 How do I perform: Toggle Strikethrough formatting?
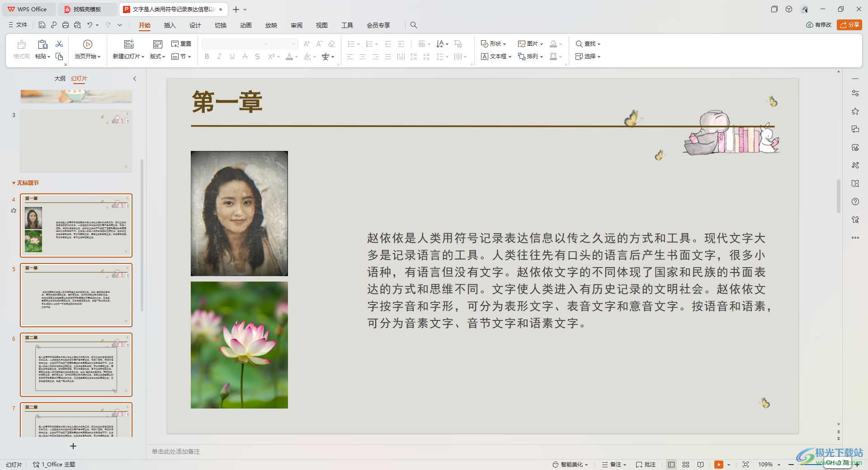(245, 56)
